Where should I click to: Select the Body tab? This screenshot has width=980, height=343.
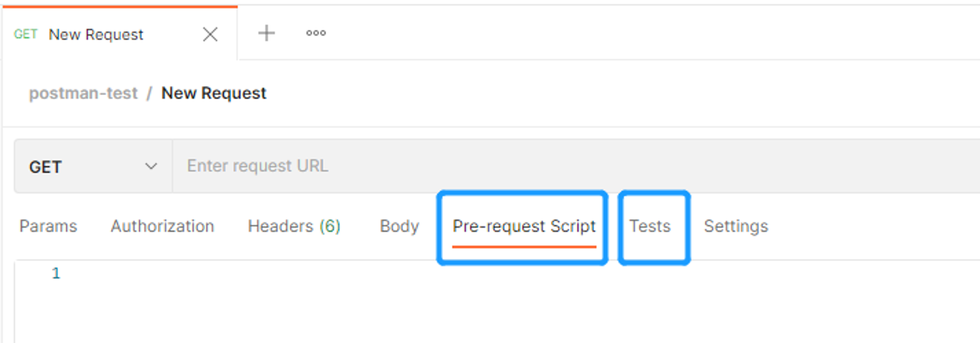coord(399,227)
